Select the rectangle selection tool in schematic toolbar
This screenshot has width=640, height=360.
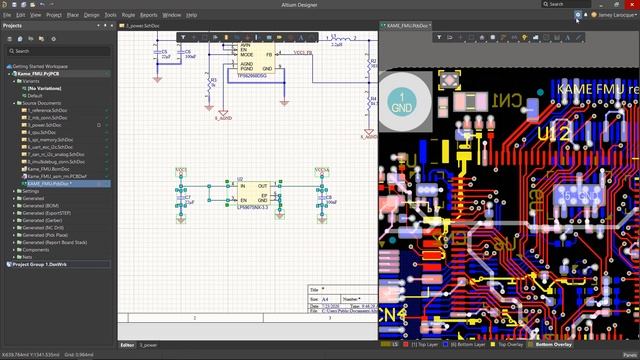pyautogui.click(x=204, y=38)
